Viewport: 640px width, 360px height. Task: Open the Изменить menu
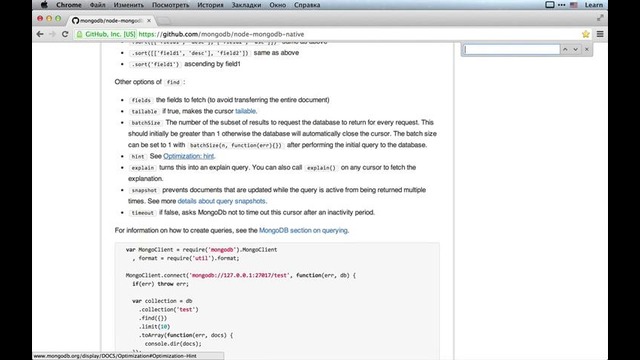click(129, 5)
